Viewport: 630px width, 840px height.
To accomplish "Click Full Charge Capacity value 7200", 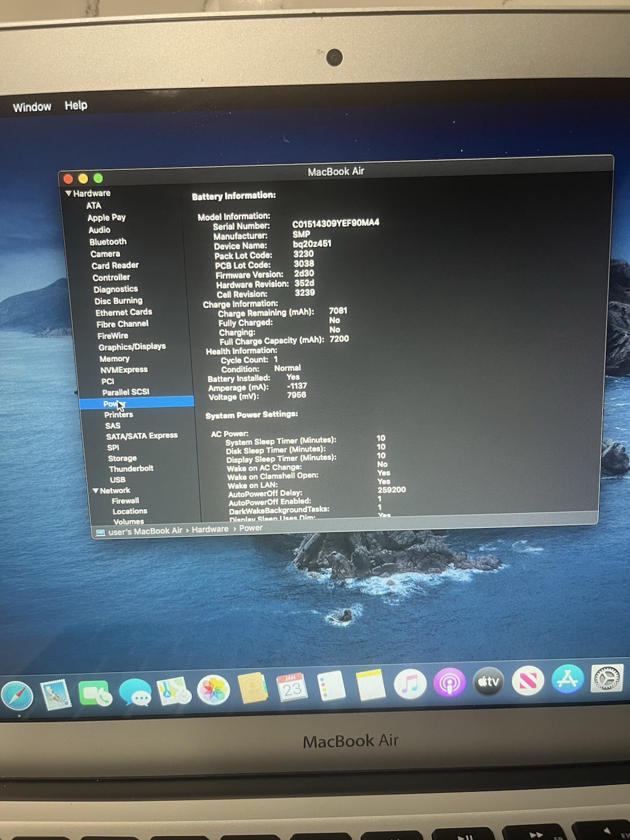I will pyautogui.click(x=339, y=339).
